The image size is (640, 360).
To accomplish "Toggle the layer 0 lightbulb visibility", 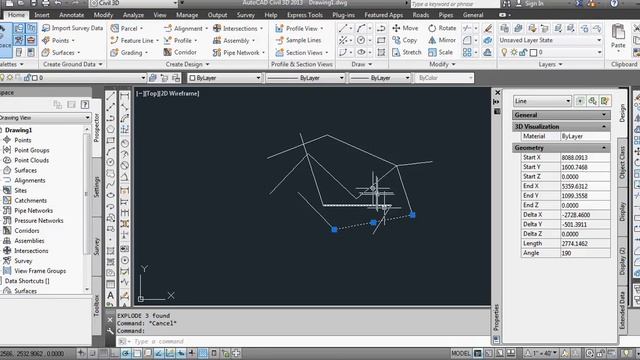I will point(504,52).
